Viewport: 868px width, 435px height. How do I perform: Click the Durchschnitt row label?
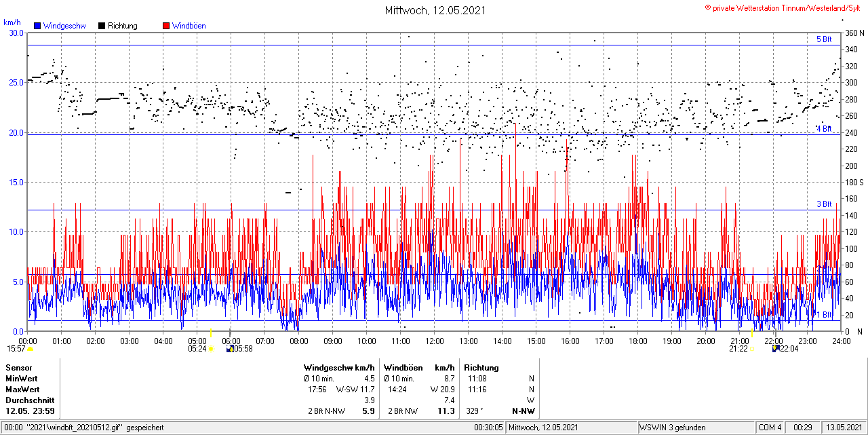tap(28, 400)
